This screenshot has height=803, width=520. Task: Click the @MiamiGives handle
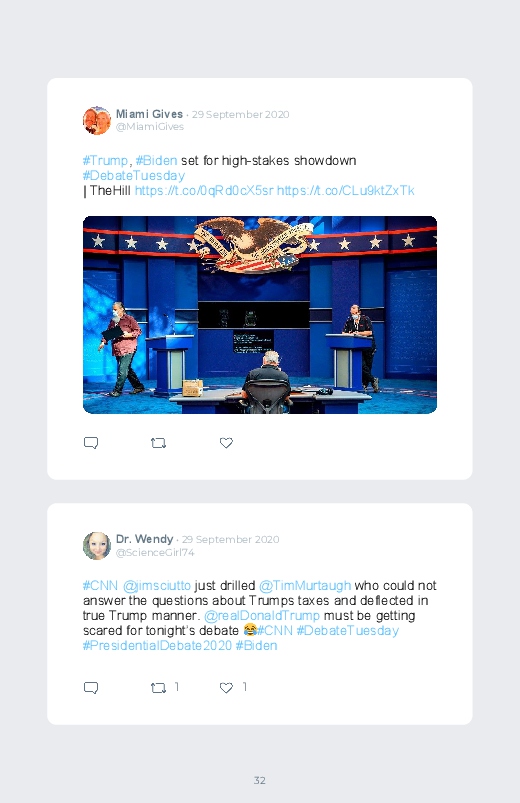150,127
